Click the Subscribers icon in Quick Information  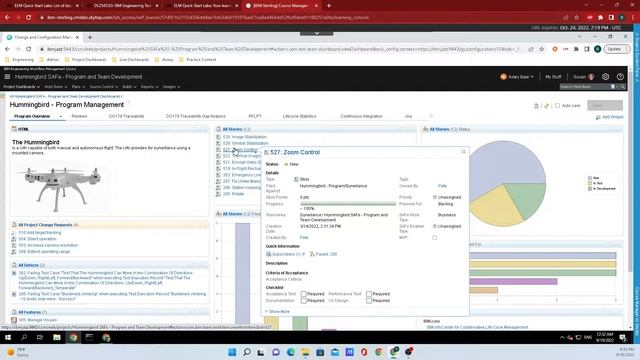269,254
